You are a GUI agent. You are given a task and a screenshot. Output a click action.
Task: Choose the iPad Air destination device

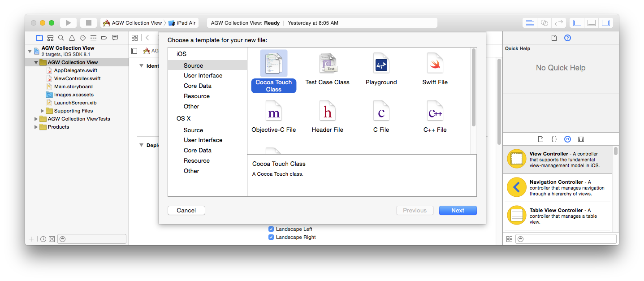[x=182, y=23]
